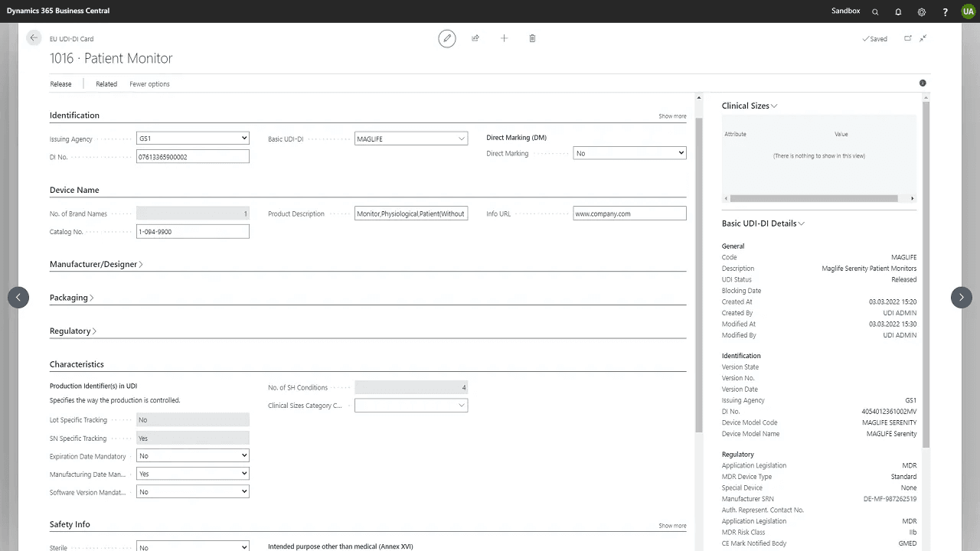980x551 pixels.
Task: Click the Attribute column header
Action: point(735,134)
